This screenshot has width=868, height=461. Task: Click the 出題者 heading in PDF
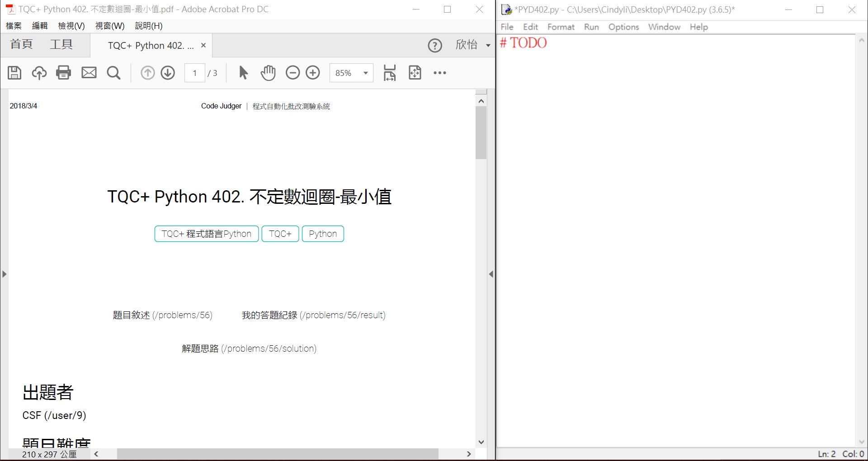pyautogui.click(x=48, y=392)
